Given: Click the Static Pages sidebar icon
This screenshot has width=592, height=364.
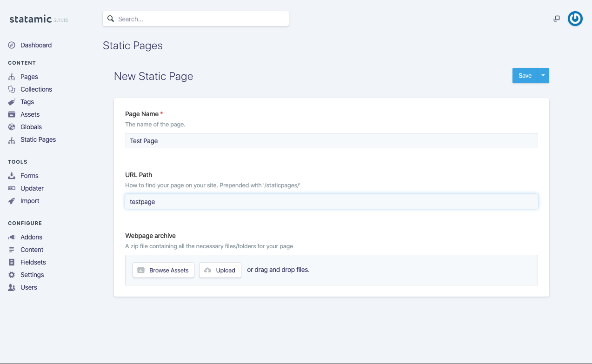Looking at the screenshot, I should [12, 139].
